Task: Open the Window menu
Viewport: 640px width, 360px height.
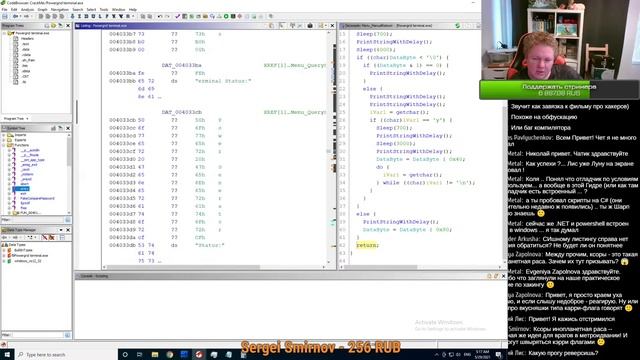Action: click(x=118, y=9)
